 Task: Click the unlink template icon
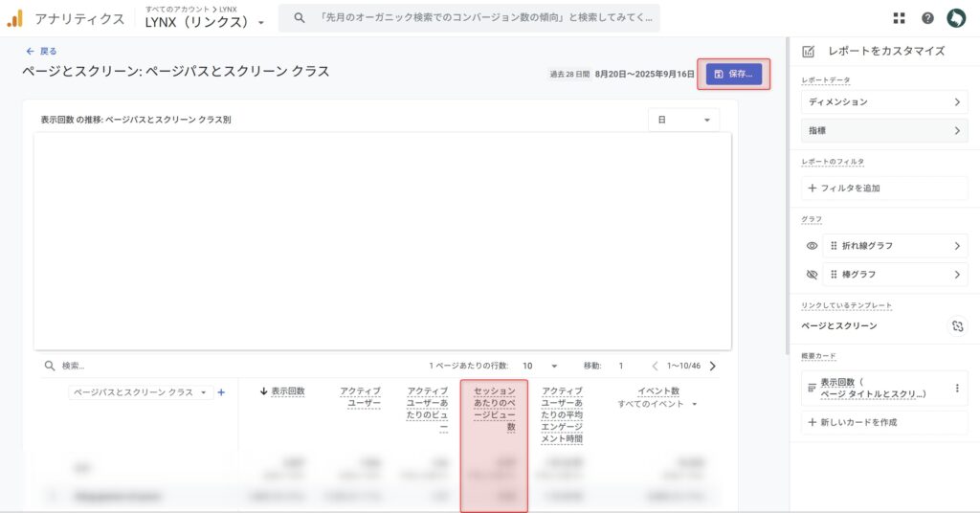pos(956,326)
